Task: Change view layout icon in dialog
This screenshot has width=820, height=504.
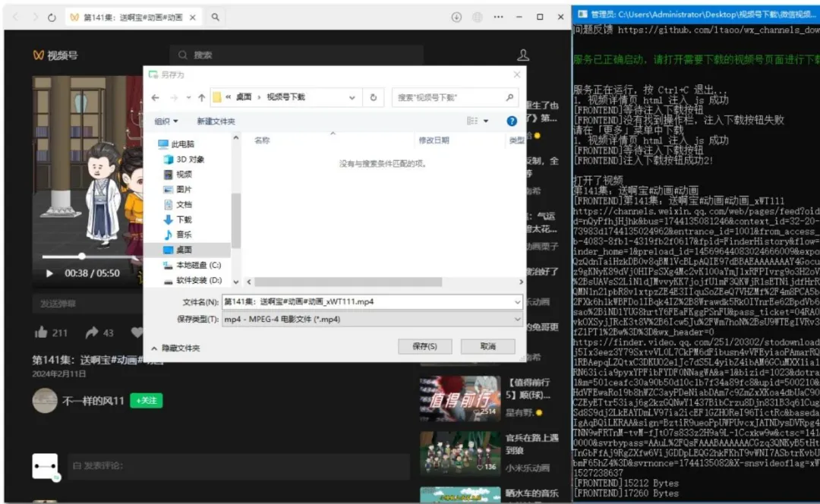Action: [x=472, y=121]
